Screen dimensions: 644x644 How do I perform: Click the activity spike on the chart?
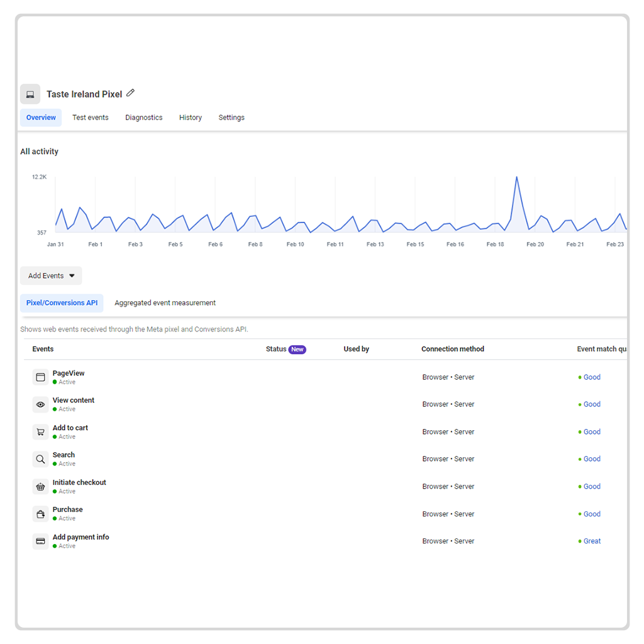coord(517,177)
